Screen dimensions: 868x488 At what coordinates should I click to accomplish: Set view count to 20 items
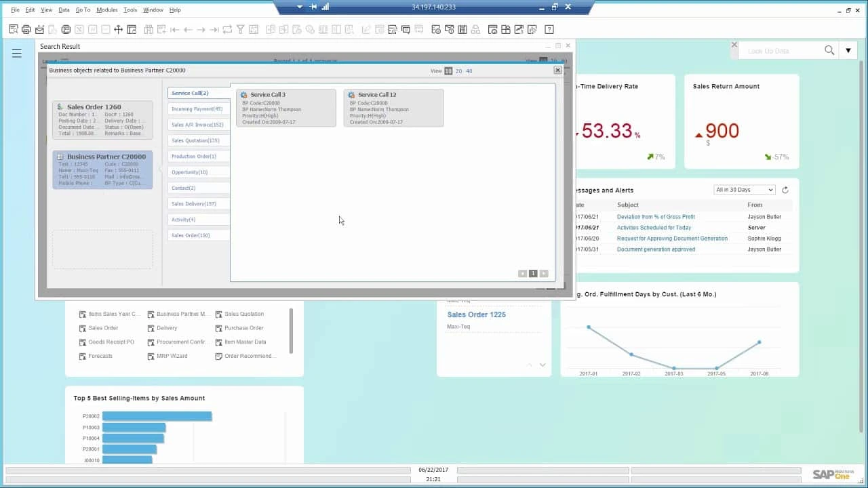coord(458,71)
